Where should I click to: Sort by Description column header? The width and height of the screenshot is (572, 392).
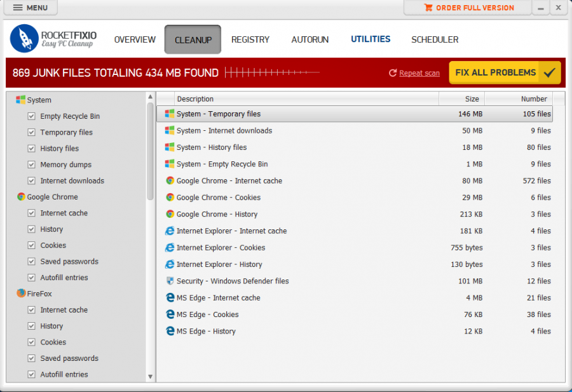point(306,99)
